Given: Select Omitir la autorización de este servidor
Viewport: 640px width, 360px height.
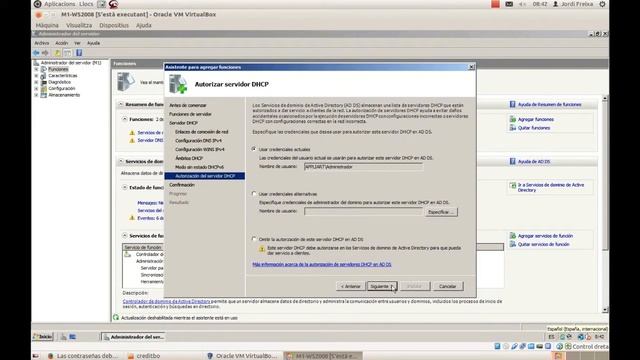Looking at the screenshot, I should [x=254, y=239].
